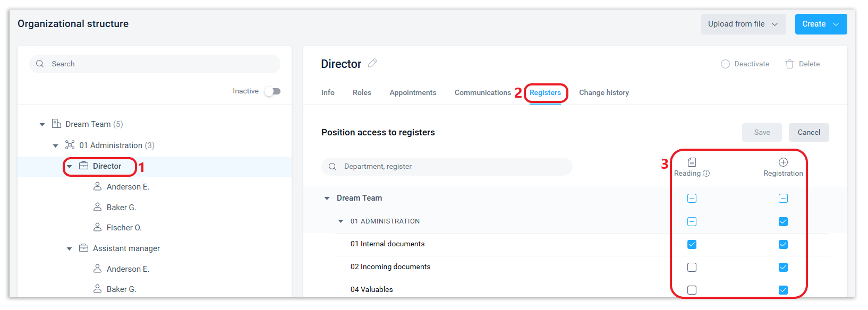Collapse 01 ADMINISTRATION in registers list
This screenshot has height=310, width=868.
click(x=341, y=221)
